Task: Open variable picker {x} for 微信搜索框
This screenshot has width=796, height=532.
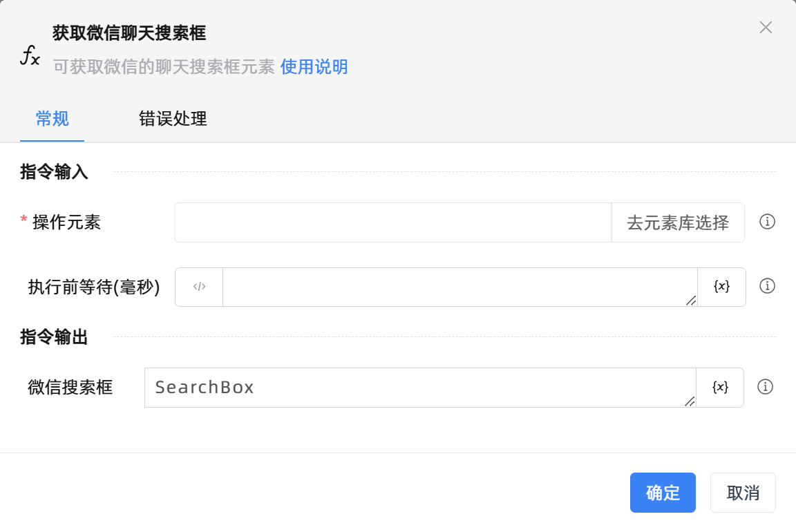Action: [x=720, y=388]
